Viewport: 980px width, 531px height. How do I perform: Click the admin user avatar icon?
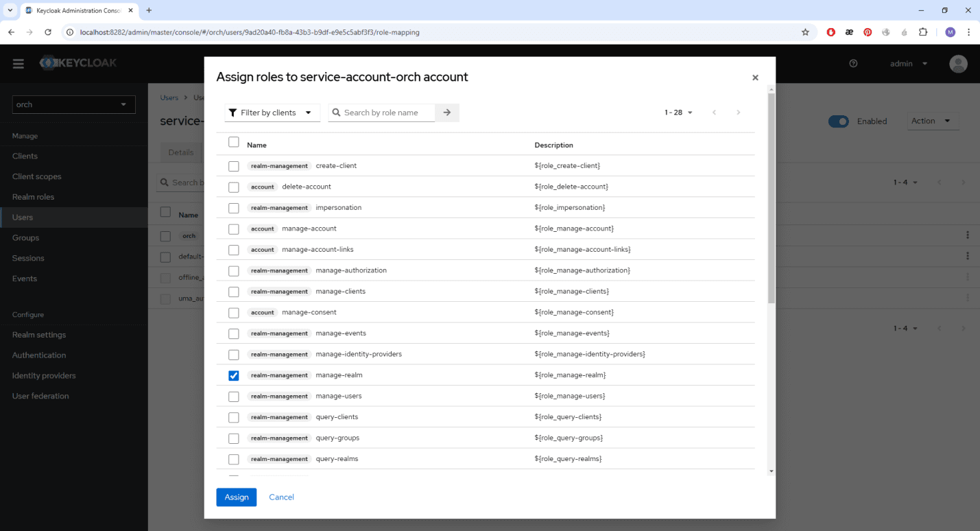tap(958, 64)
